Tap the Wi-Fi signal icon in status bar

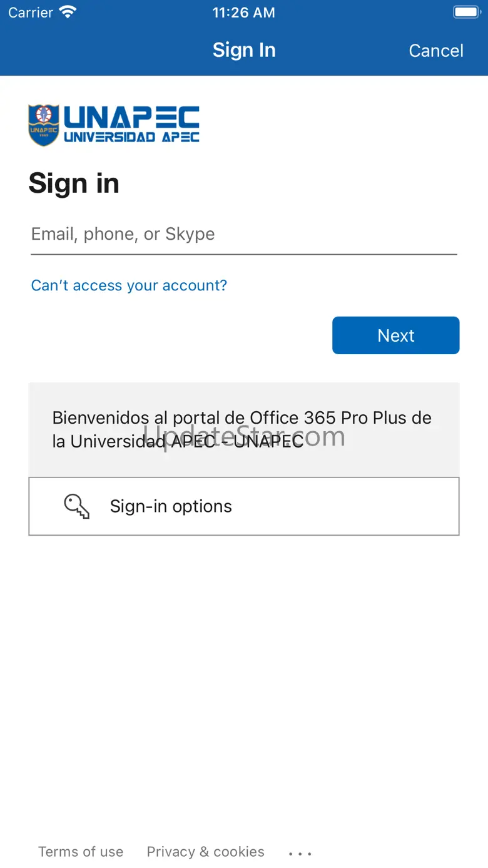point(67,12)
